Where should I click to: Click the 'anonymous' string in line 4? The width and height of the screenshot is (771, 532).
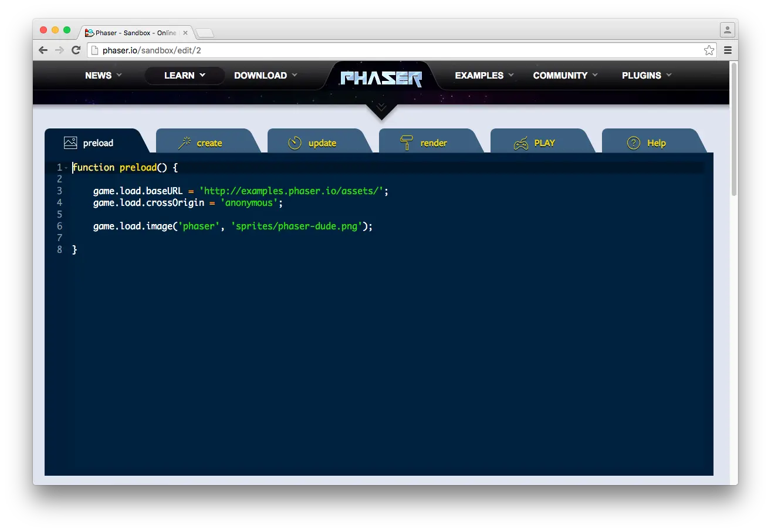pos(249,203)
